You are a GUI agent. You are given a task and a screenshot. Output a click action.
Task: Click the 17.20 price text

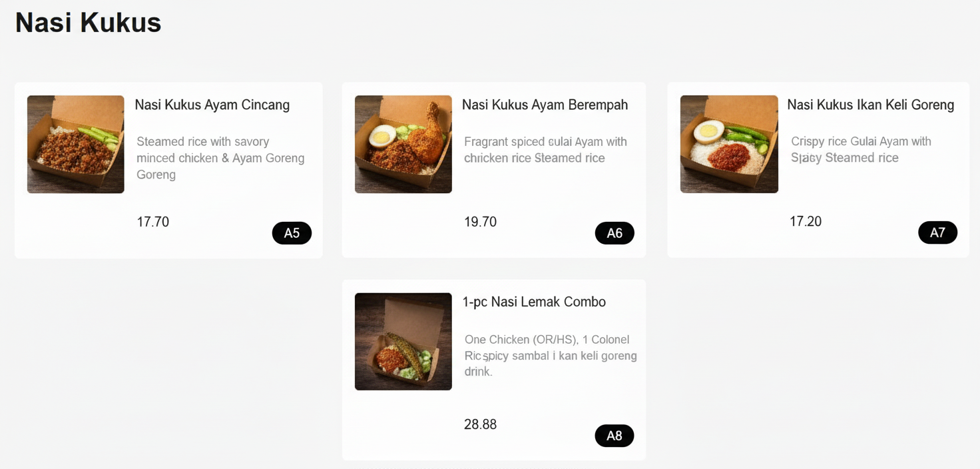[806, 221]
